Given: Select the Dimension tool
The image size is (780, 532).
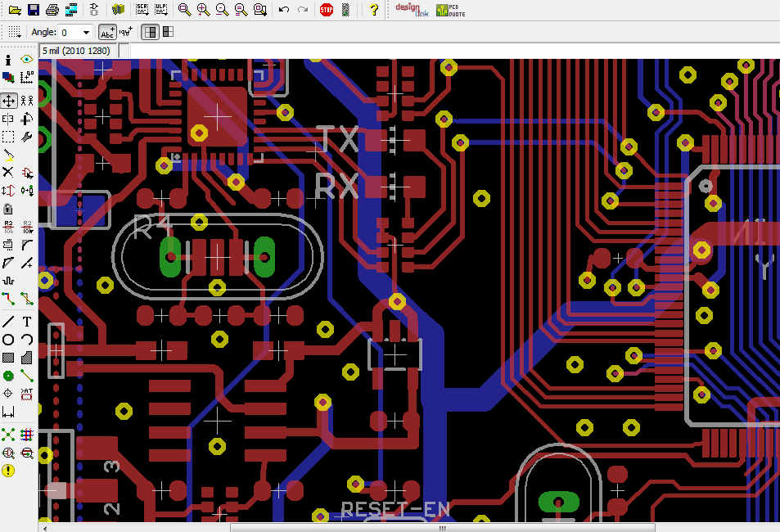Looking at the screenshot, I should (x=8, y=412).
